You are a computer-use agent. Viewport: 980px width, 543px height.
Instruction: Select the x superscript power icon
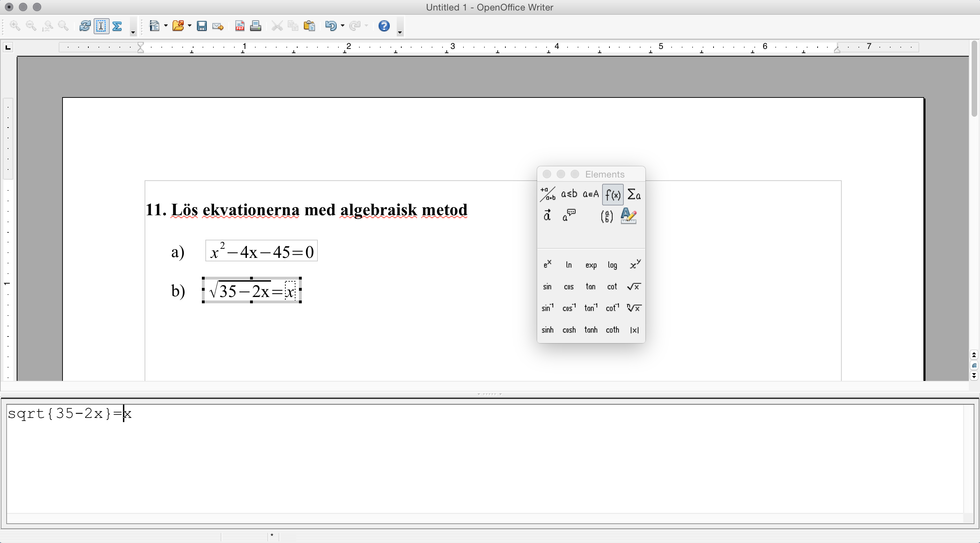634,265
